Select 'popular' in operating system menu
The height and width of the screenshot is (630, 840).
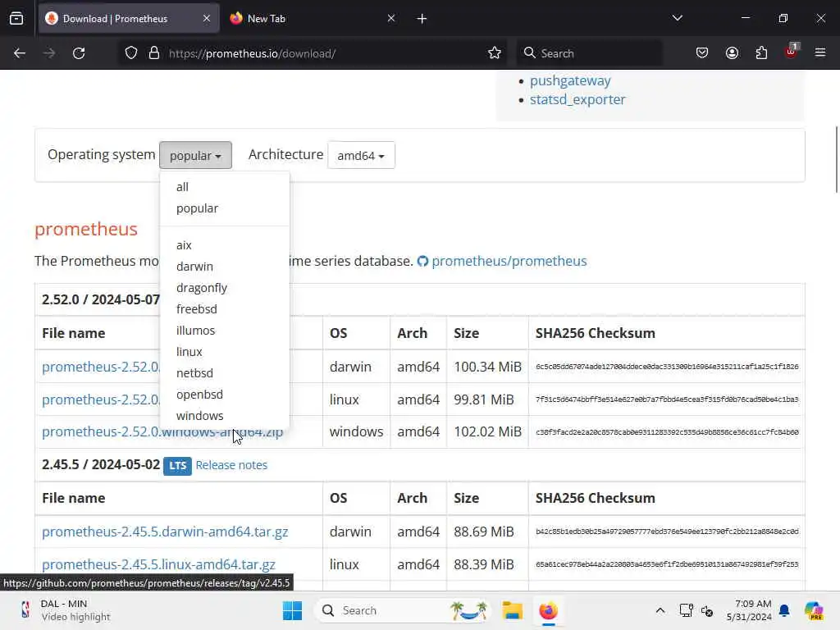225,208
